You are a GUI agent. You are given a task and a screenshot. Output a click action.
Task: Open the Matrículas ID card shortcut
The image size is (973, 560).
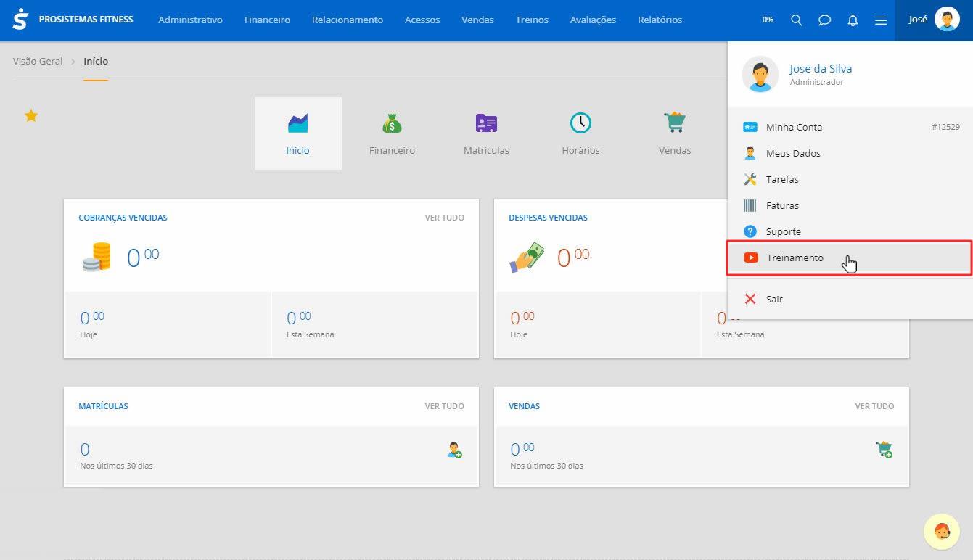coord(486,133)
